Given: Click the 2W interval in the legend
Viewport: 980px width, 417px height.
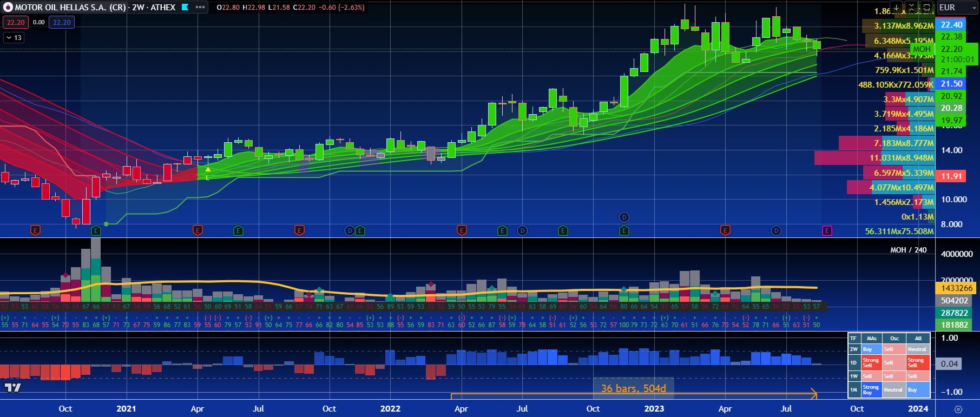Looking at the screenshot, I should tap(139, 8).
